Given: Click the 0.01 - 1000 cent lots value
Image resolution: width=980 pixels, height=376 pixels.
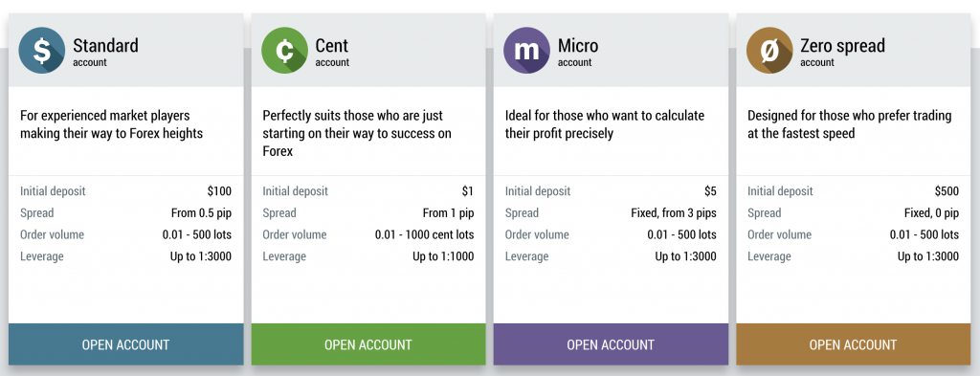Looking at the screenshot, I should [424, 234].
